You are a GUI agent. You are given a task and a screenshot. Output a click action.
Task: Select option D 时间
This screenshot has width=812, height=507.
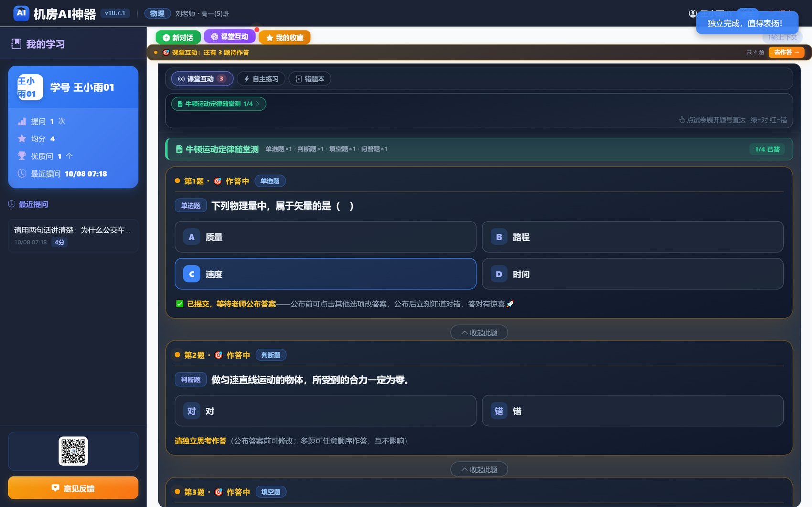click(x=633, y=274)
